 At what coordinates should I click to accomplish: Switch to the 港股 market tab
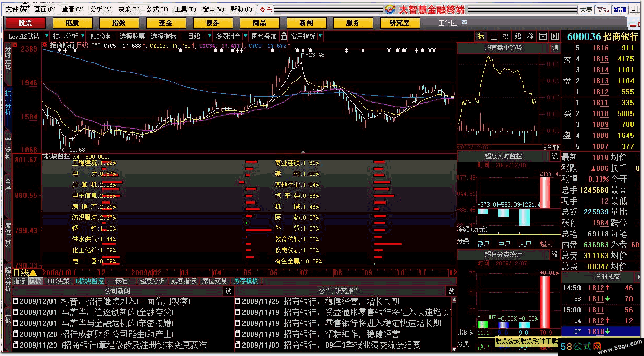tap(72, 23)
